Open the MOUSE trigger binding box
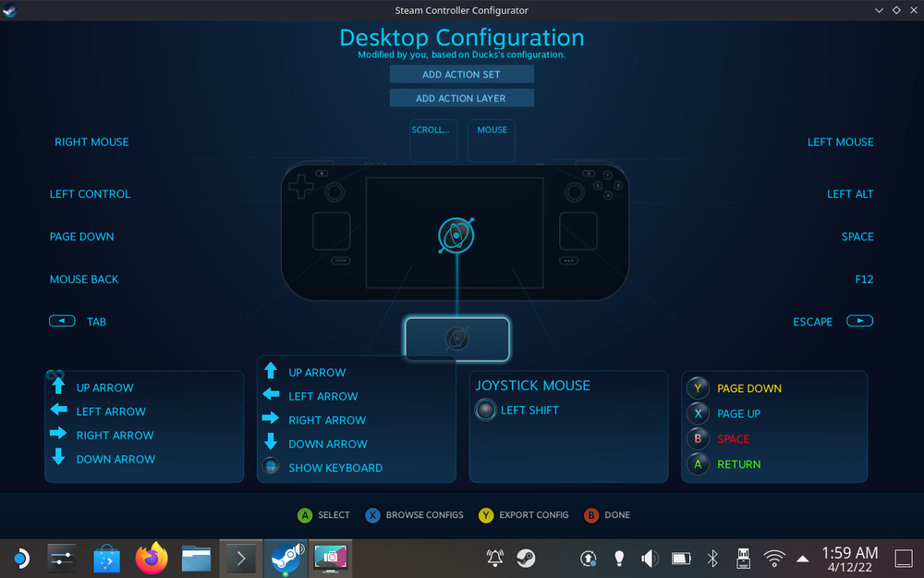This screenshot has height=578, width=924. tap(492, 141)
